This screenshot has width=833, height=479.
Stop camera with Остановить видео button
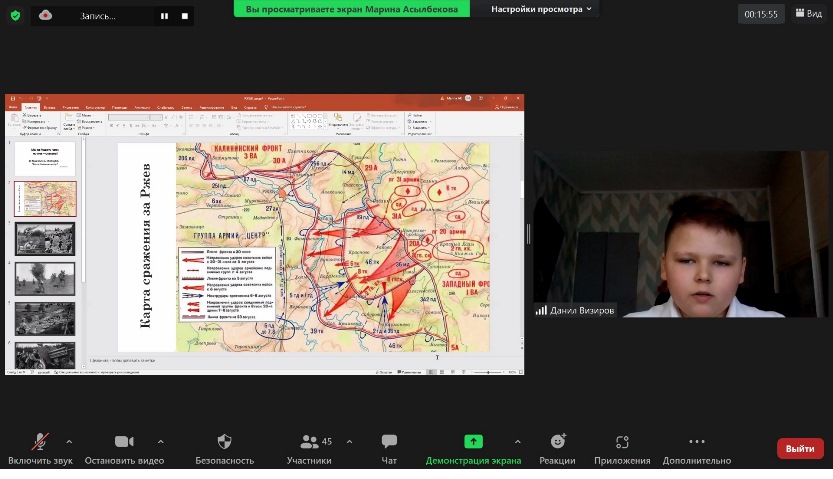(x=124, y=442)
